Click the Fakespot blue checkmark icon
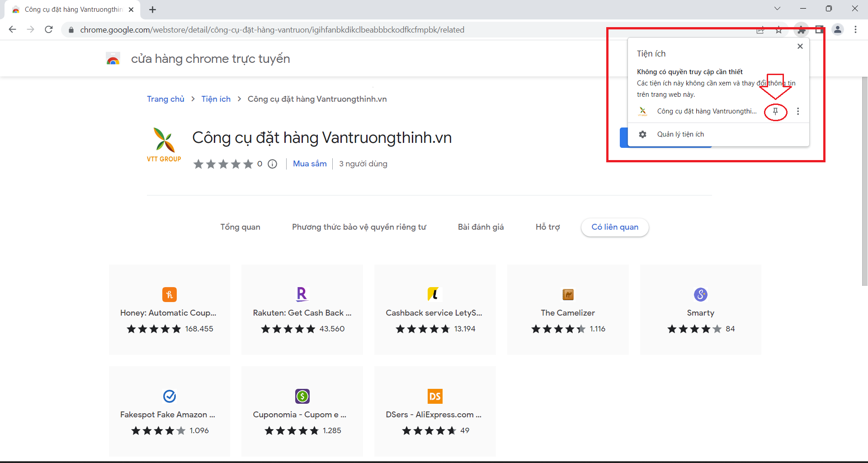The width and height of the screenshot is (868, 463). [x=170, y=396]
